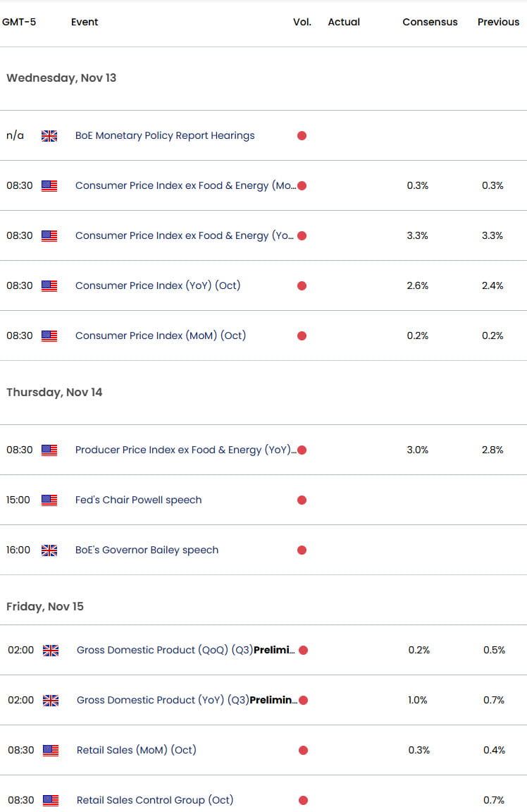527x812 pixels.
Task: Collapse the Thursday, Nov 14 section
Action: pos(54,392)
